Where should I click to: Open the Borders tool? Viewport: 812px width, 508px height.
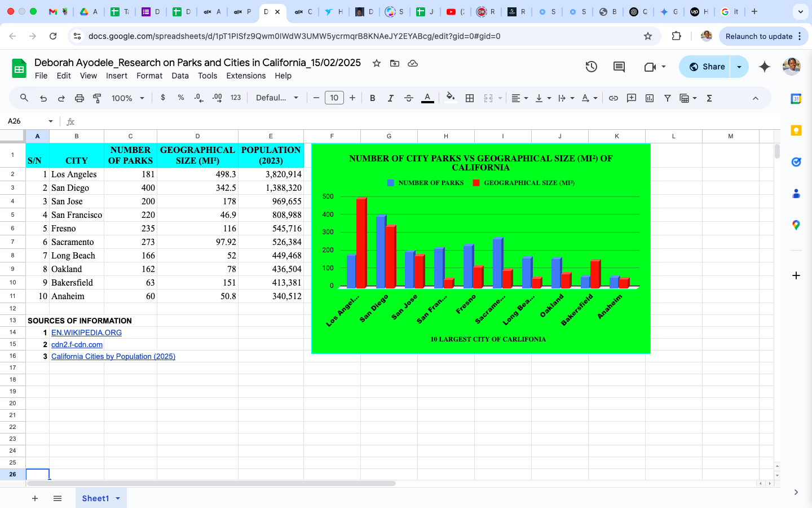[x=469, y=98]
